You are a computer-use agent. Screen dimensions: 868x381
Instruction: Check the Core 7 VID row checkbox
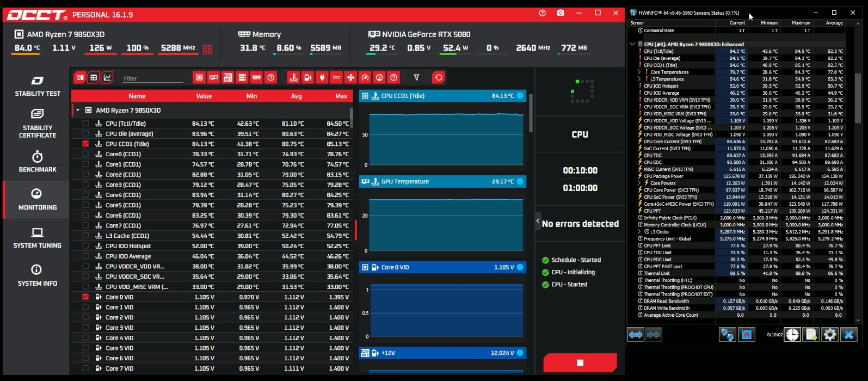pos(85,368)
